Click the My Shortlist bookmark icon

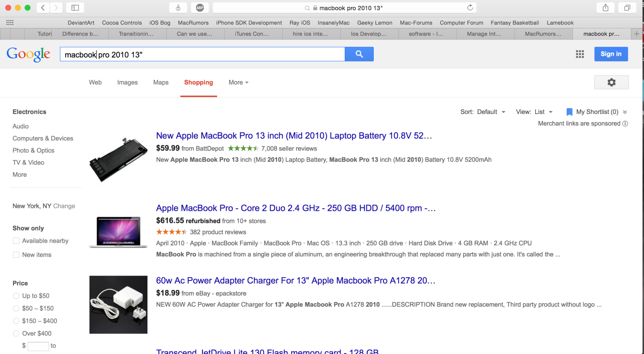pyautogui.click(x=569, y=112)
